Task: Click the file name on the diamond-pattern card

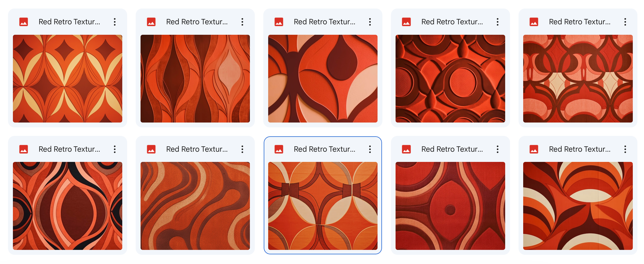Action: 69,22
